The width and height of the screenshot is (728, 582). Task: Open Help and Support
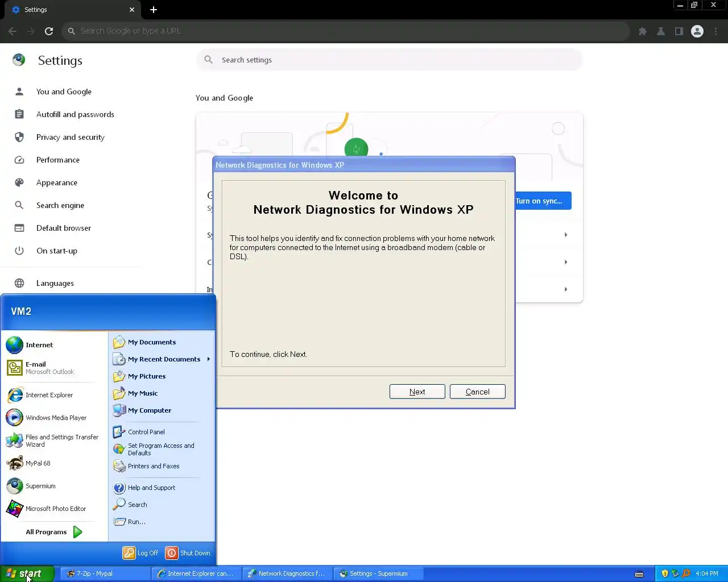tap(162, 488)
